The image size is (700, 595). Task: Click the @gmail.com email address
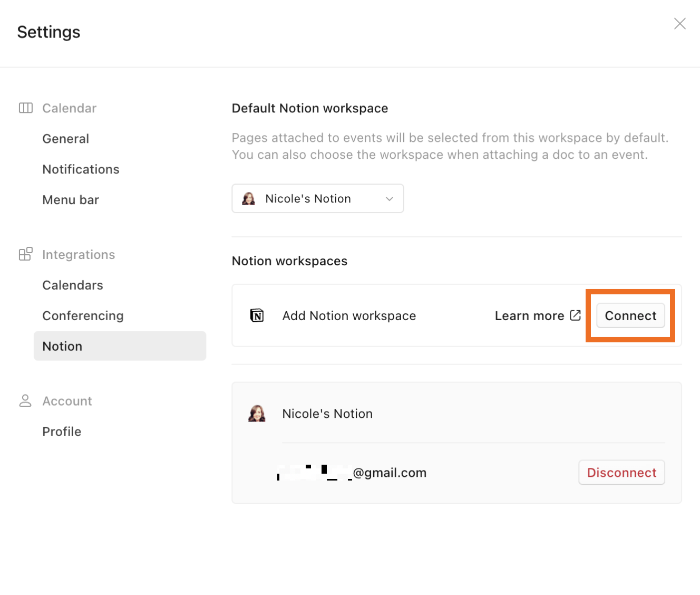[x=352, y=473]
